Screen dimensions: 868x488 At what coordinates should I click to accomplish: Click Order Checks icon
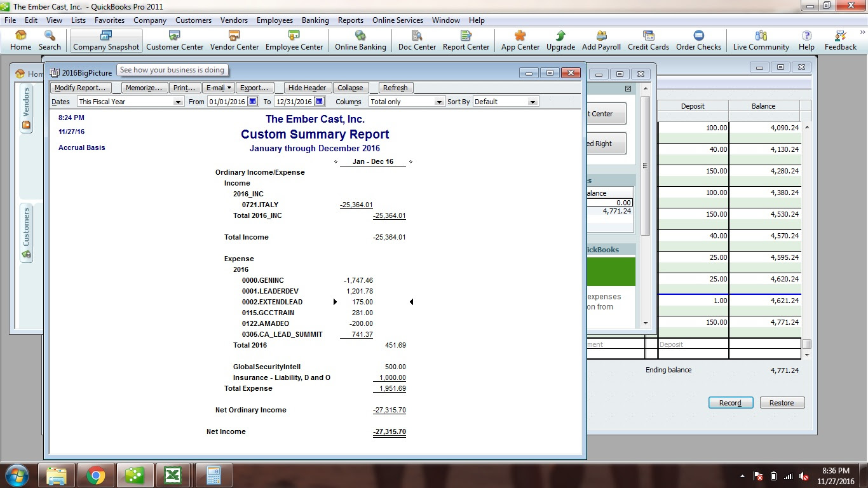[x=698, y=41]
